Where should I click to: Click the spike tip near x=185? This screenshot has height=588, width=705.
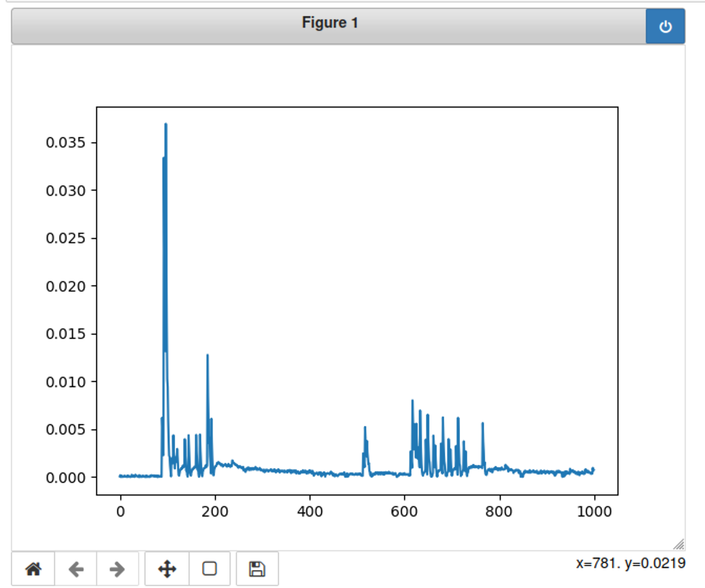click(x=208, y=355)
